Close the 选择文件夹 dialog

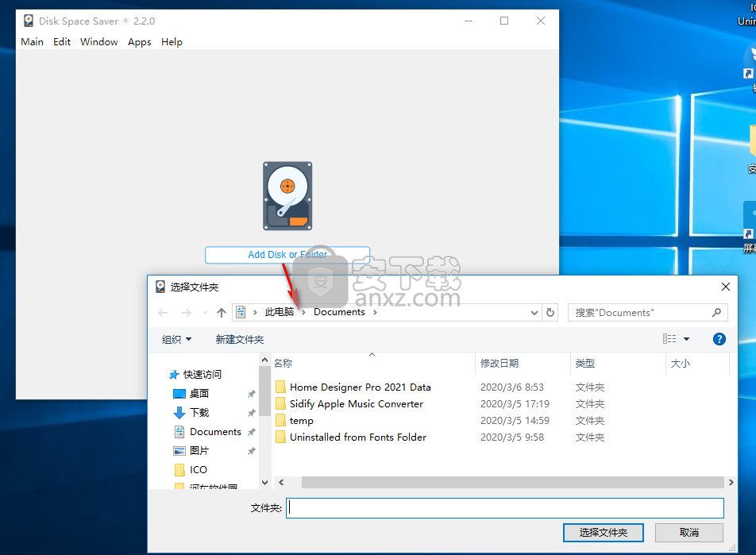(x=725, y=287)
